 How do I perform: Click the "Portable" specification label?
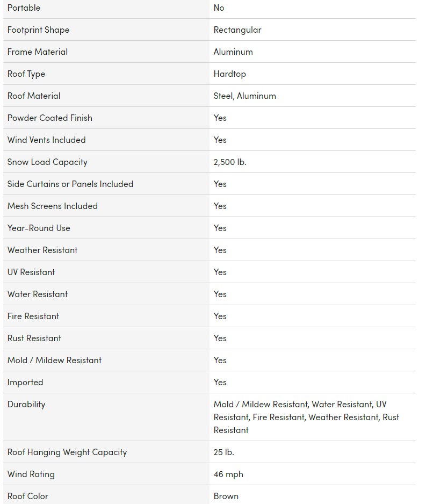coord(24,8)
